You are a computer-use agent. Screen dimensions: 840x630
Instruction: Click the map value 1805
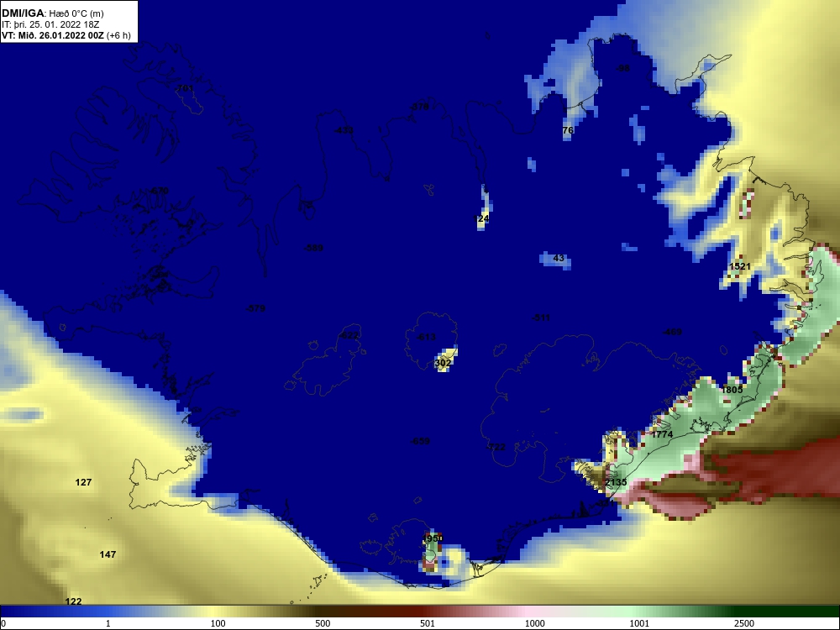732,390
